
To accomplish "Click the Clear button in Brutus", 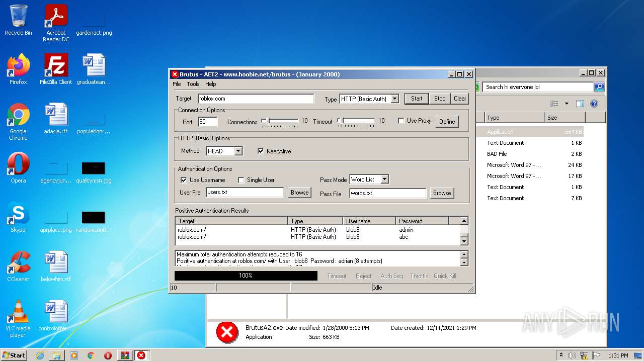I will pyautogui.click(x=460, y=99).
